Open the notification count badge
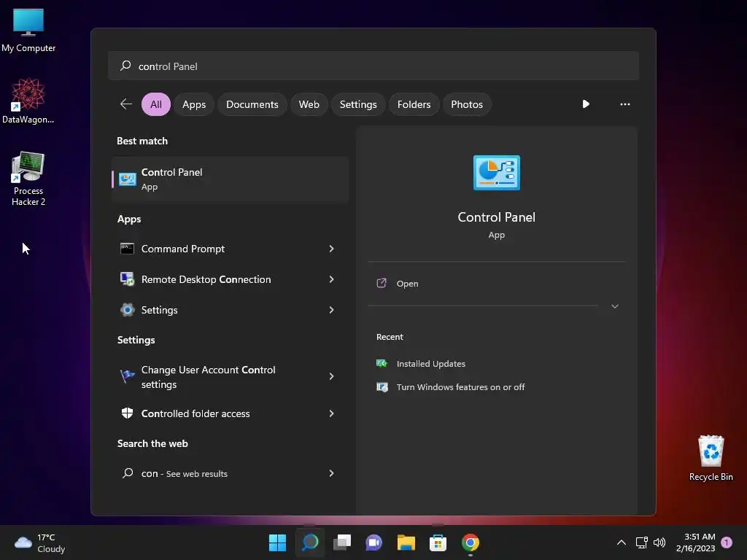Viewport: 747px width, 560px height. coord(727,542)
